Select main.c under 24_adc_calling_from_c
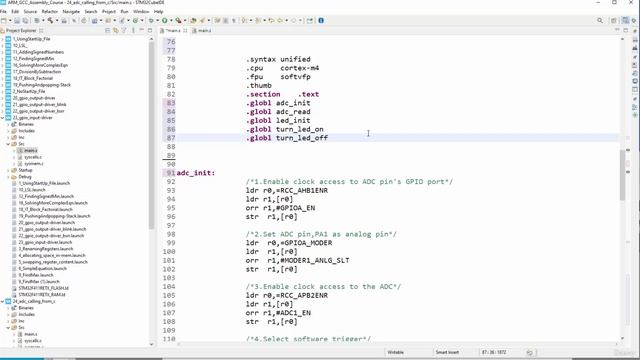 (30, 334)
